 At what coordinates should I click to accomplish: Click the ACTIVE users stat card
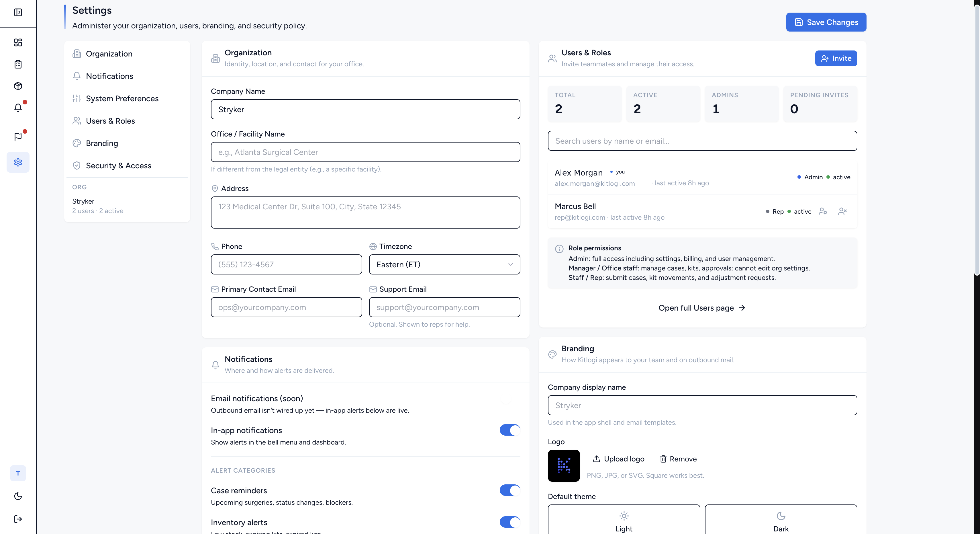pos(663,104)
